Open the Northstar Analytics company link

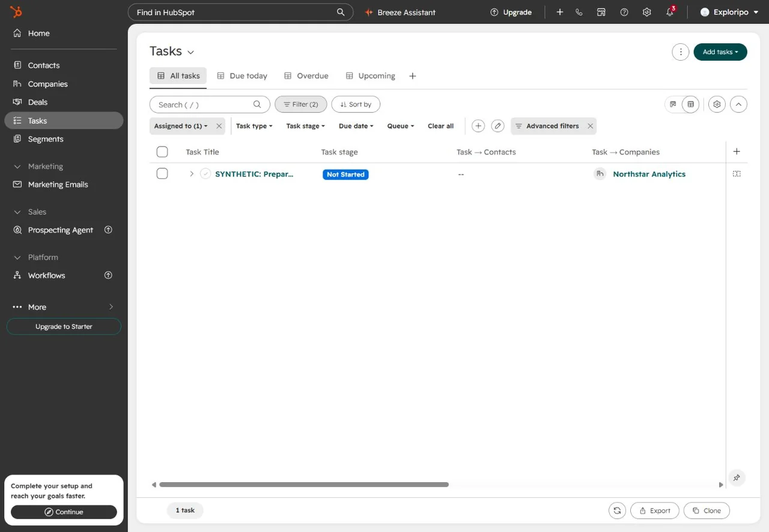click(x=649, y=174)
